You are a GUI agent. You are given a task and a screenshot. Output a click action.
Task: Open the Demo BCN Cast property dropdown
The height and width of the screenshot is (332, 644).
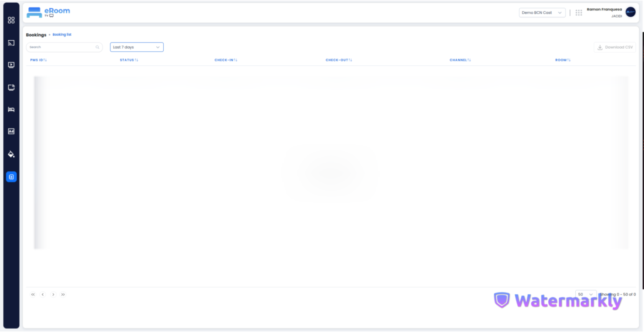coord(542,13)
